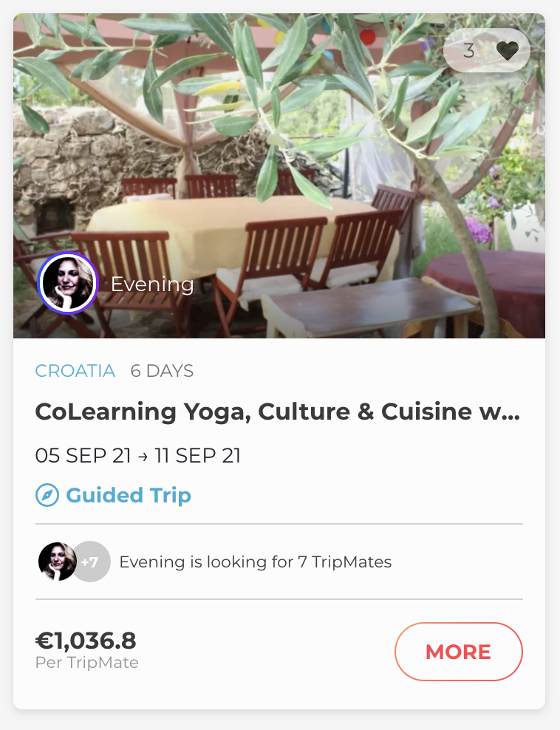
Task: Click the €1,036.8 price
Action: (x=86, y=641)
